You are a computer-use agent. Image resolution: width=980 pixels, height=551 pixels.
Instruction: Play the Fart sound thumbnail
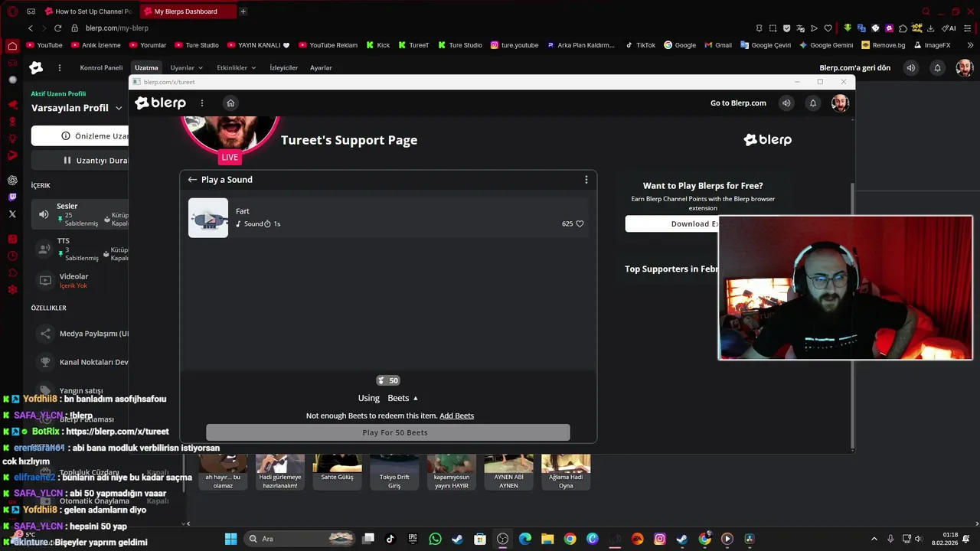point(208,218)
